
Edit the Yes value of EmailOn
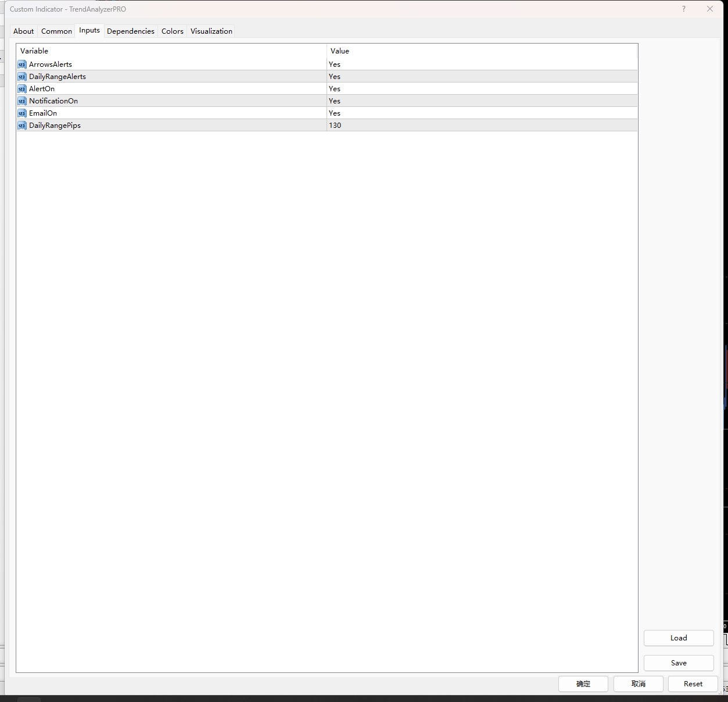[x=482, y=113]
